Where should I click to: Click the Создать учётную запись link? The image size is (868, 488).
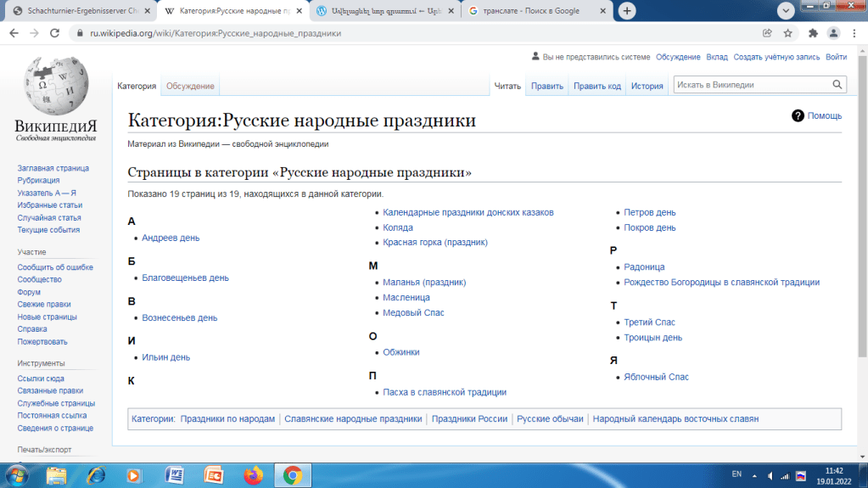pyautogui.click(x=776, y=57)
